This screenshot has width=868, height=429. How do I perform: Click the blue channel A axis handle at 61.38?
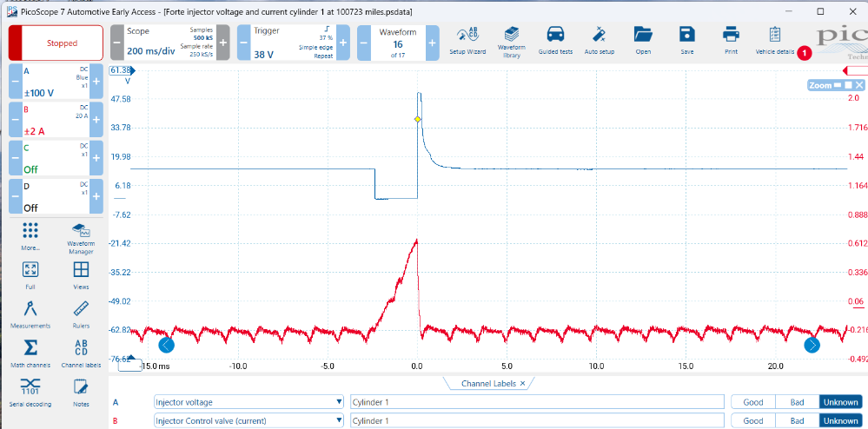point(123,70)
